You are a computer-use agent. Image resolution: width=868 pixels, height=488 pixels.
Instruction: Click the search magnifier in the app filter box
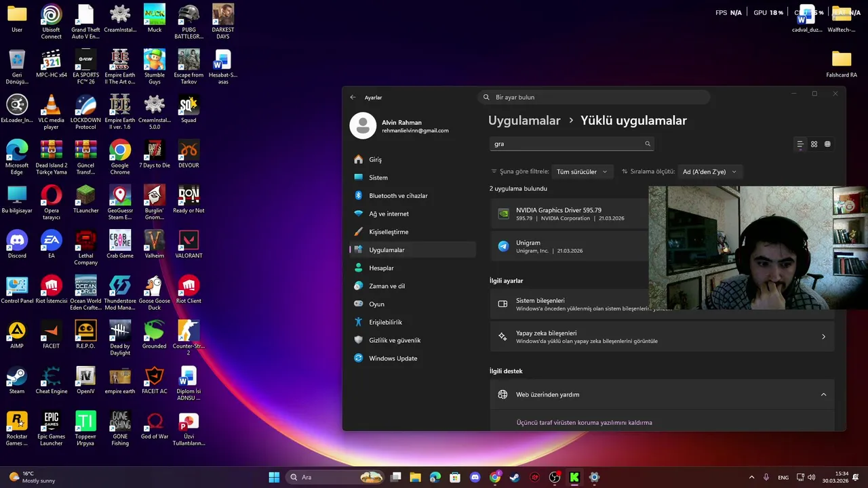tap(648, 144)
